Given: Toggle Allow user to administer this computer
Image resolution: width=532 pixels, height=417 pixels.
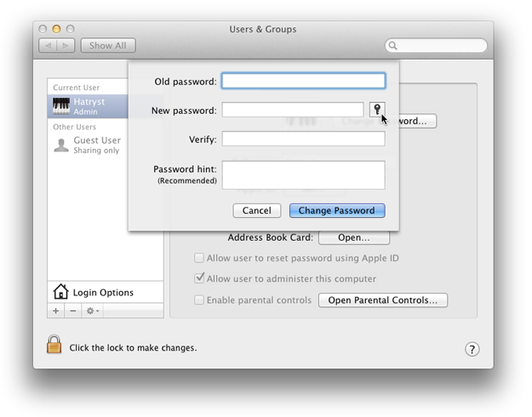Looking at the screenshot, I should 199,278.
